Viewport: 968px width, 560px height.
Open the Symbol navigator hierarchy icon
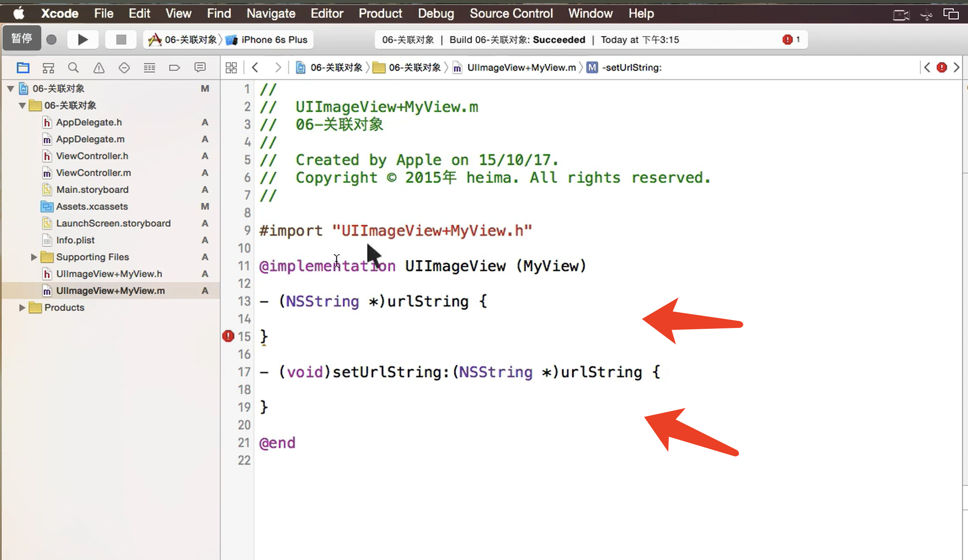(x=48, y=68)
